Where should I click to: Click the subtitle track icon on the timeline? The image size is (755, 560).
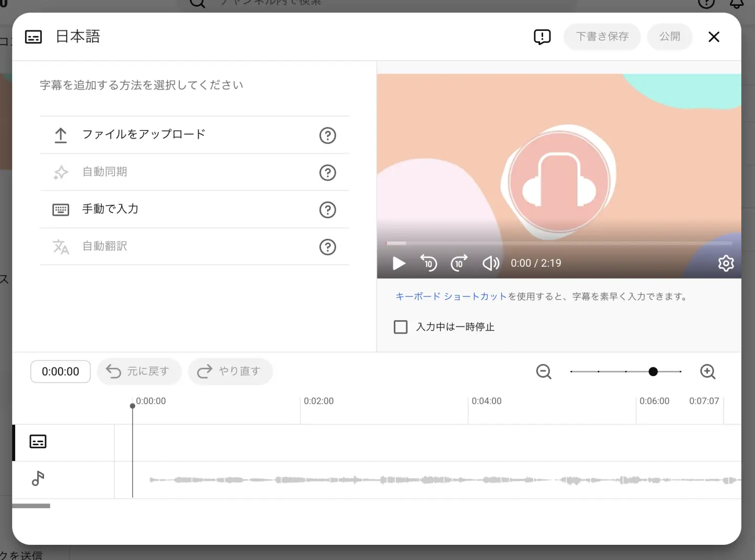click(x=37, y=442)
